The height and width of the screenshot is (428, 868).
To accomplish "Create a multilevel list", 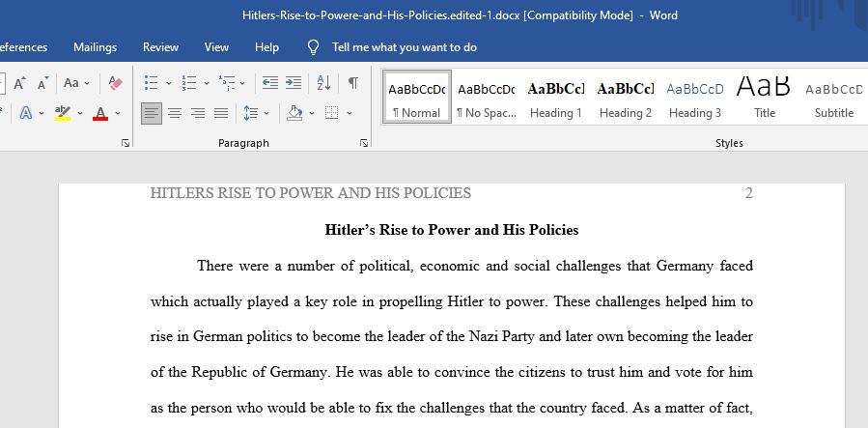I will coord(227,84).
